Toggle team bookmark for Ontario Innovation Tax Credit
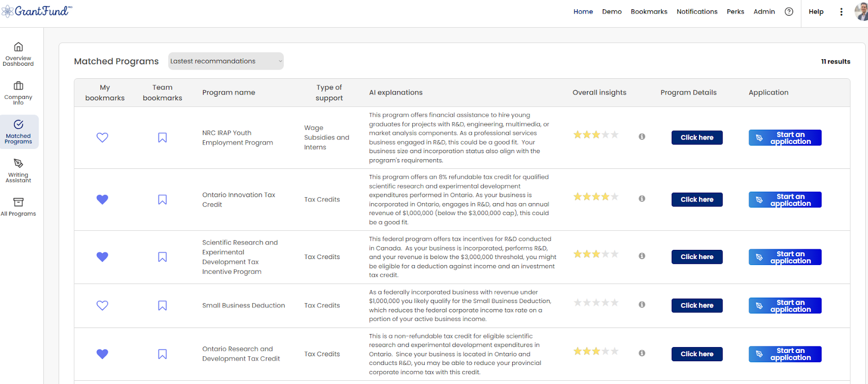 [162, 199]
